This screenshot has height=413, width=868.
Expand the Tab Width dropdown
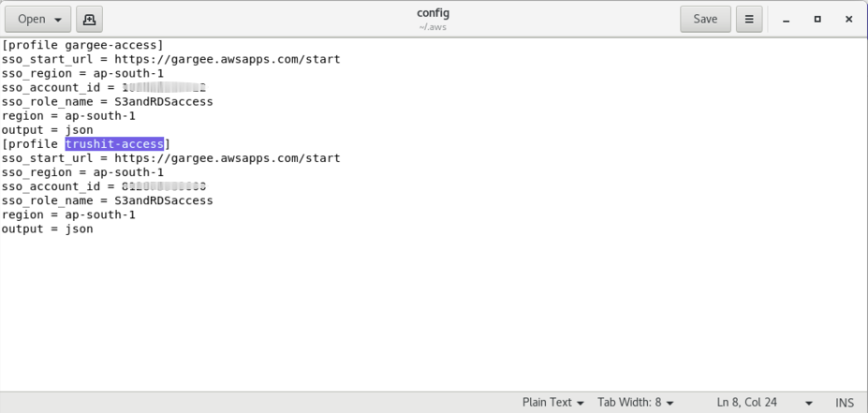coord(636,403)
